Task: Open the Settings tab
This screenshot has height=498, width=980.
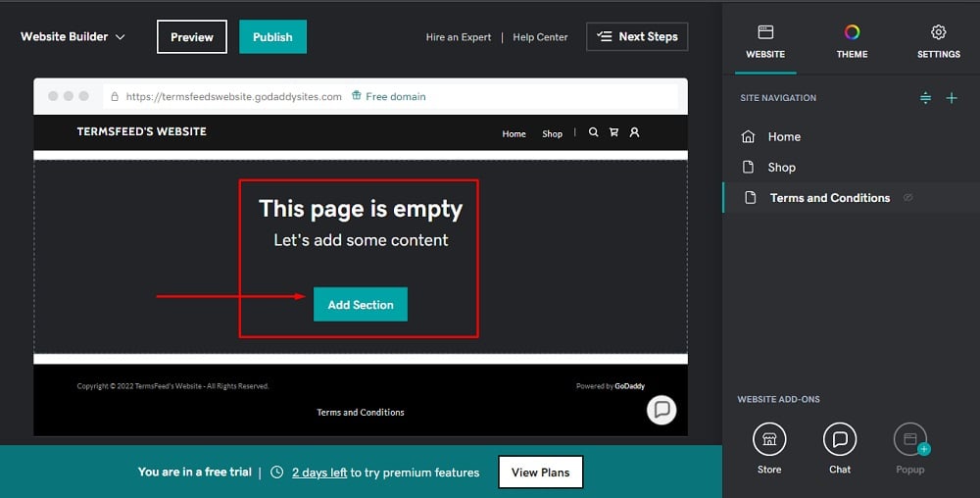Action: point(938,42)
